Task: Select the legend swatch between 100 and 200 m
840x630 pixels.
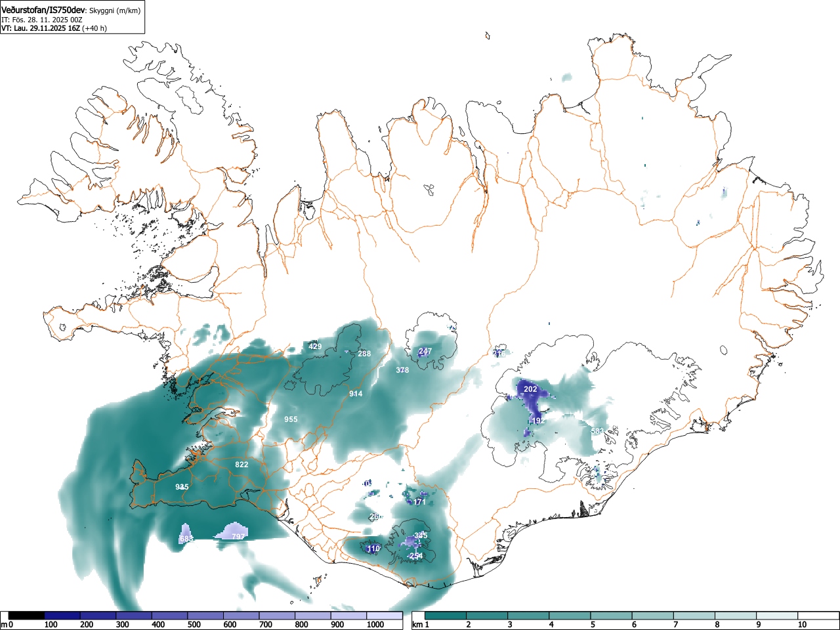Action: (62, 616)
